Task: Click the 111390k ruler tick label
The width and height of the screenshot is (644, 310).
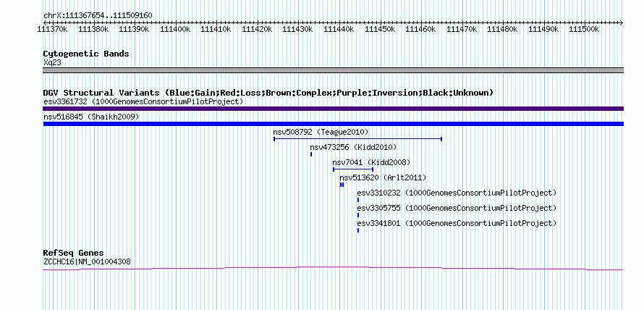Action: (134, 29)
